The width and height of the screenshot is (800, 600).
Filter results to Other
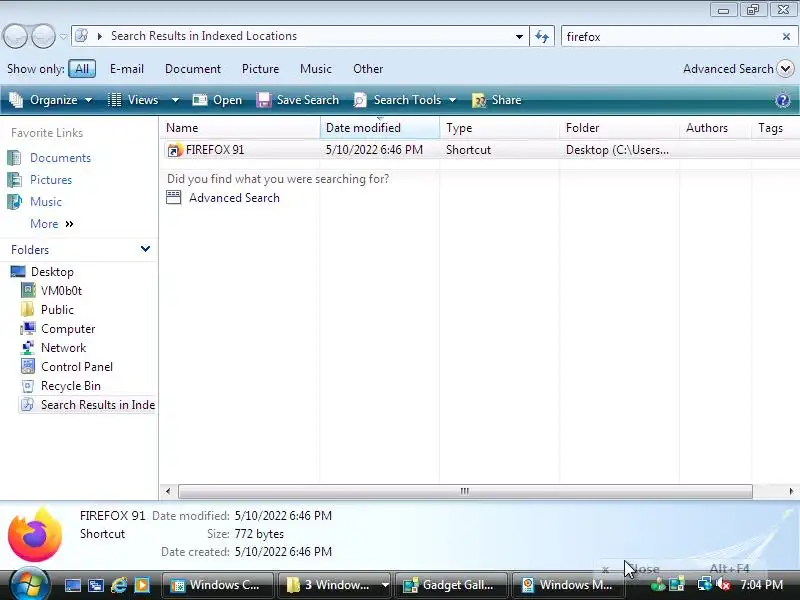coord(368,69)
